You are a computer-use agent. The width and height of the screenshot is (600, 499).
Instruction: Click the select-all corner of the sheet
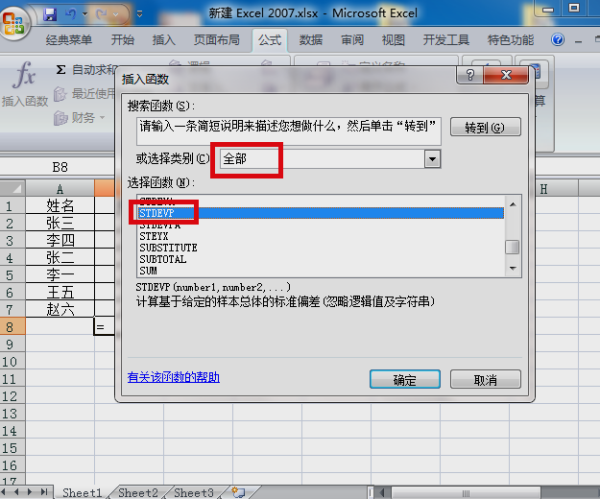click(x=13, y=188)
